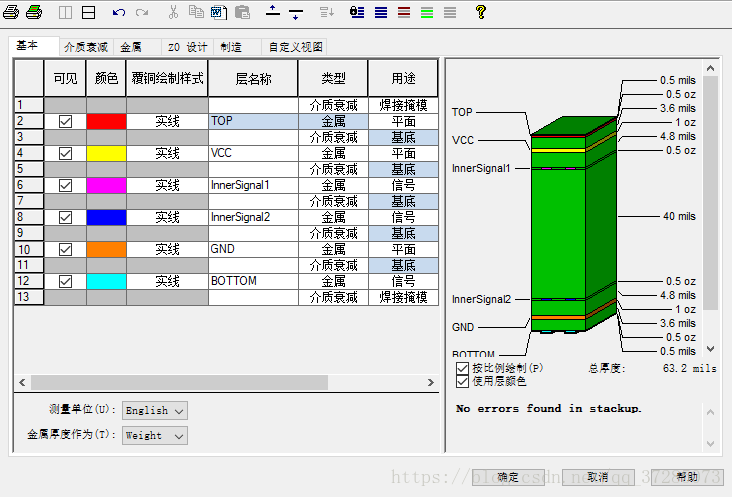
Task: Select the InnerSignal1 layer name cell
Action: coord(253,185)
